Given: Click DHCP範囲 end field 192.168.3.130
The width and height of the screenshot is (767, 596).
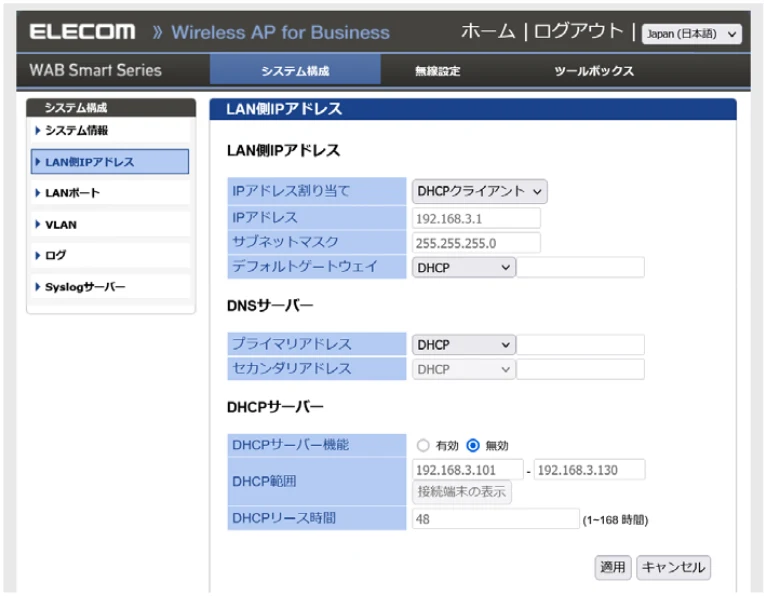Looking at the screenshot, I should point(589,470).
